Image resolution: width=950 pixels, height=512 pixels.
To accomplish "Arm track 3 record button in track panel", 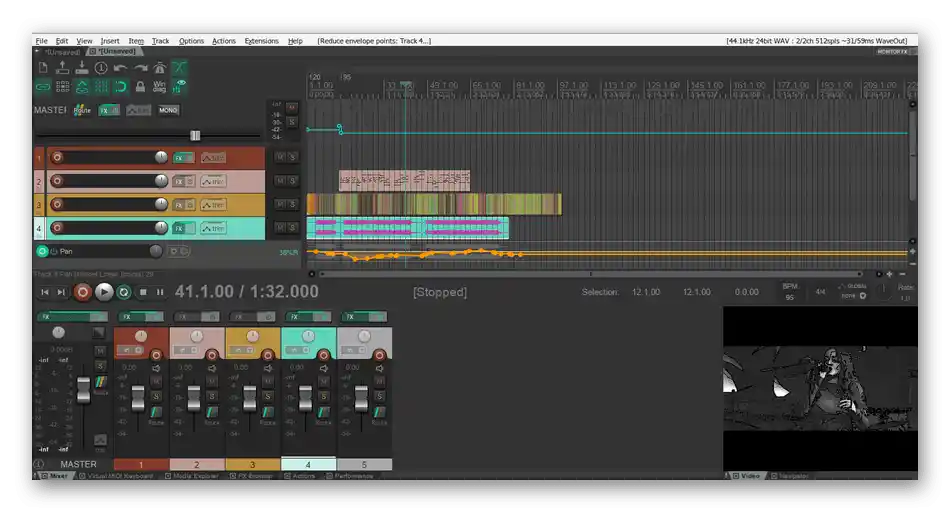I will pyautogui.click(x=57, y=204).
